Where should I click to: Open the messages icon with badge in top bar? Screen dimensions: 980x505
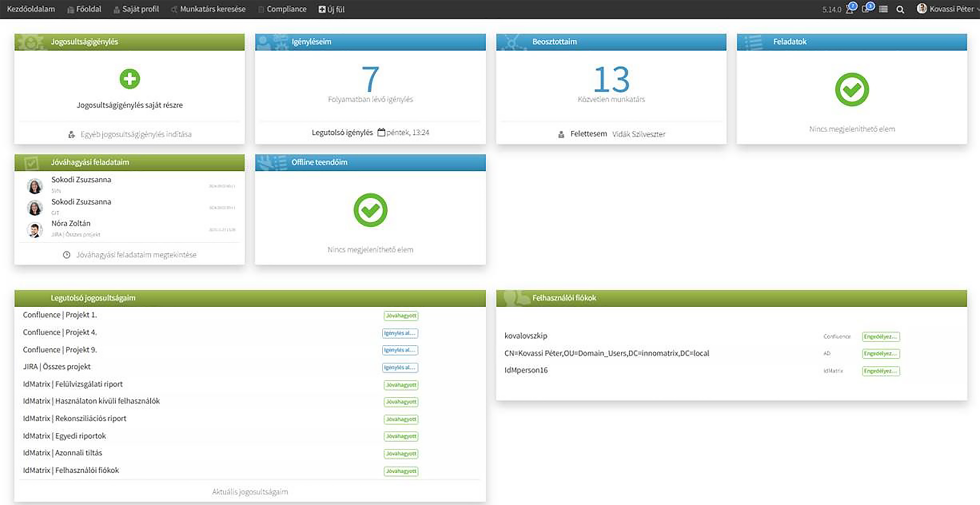pyautogui.click(x=867, y=9)
